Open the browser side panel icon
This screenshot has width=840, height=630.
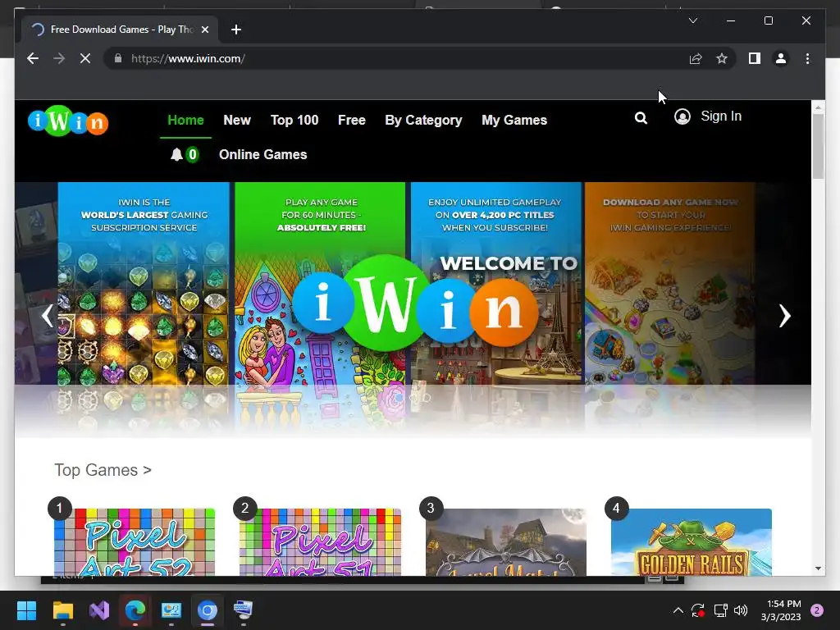click(x=755, y=58)
